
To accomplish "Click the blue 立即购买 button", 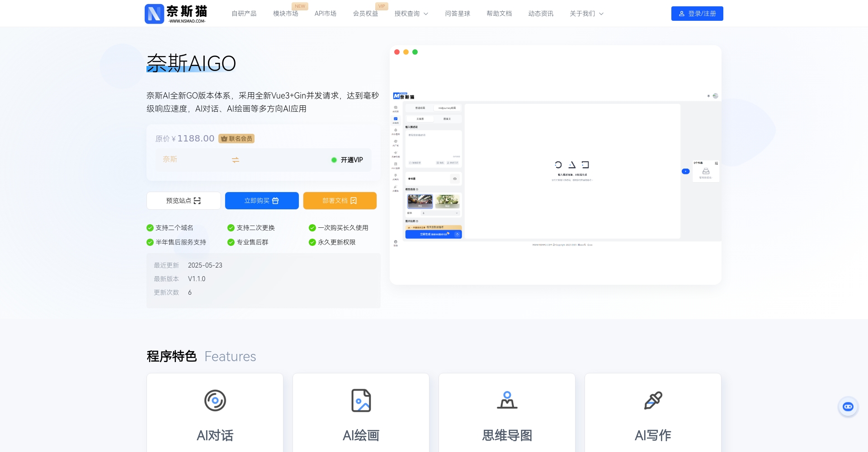I will [x=262, y=201].
